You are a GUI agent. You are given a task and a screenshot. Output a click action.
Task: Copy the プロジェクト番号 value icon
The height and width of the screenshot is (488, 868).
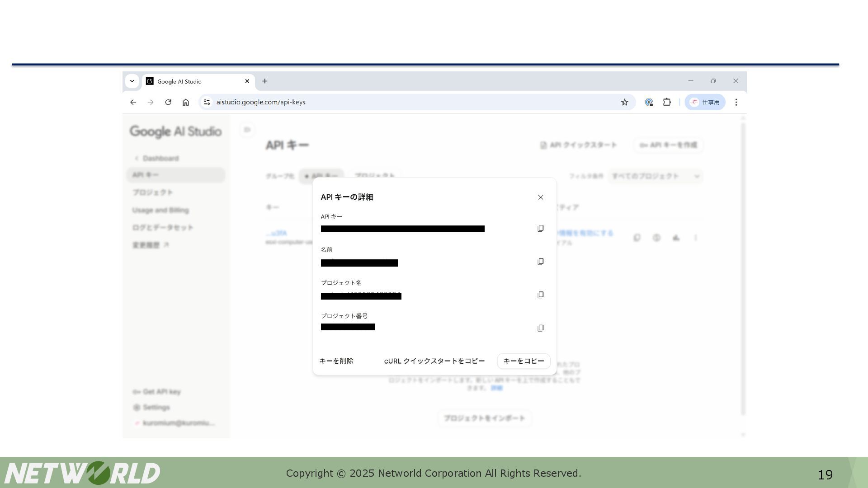[540, 328]
